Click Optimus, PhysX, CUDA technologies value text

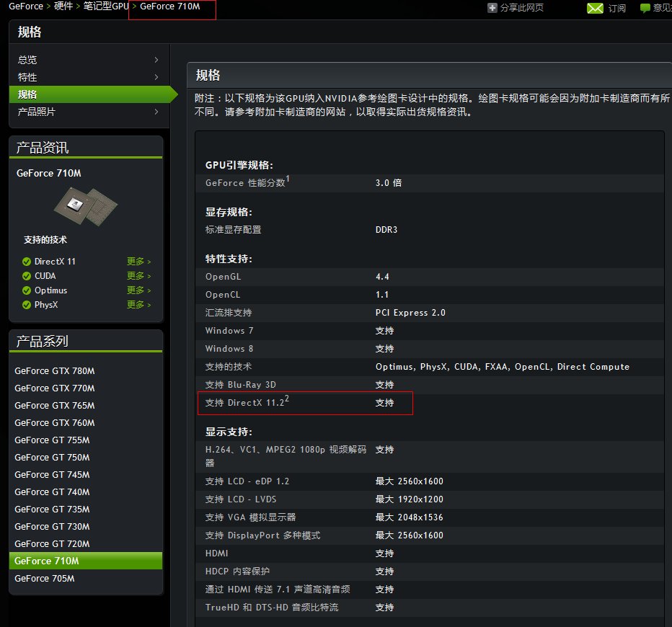(503, 367)
